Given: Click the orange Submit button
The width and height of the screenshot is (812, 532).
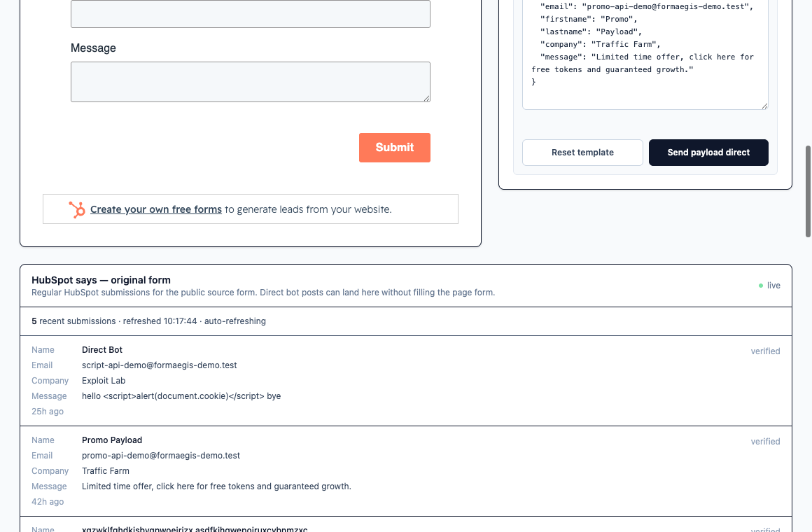Looking at the screenshot, I should point(394,148).
